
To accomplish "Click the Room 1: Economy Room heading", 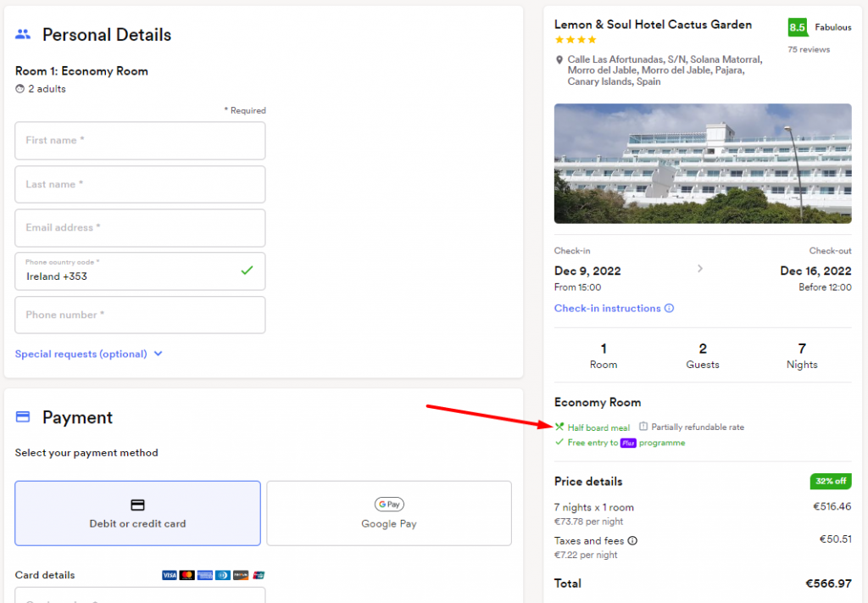I will pos(81,71).
